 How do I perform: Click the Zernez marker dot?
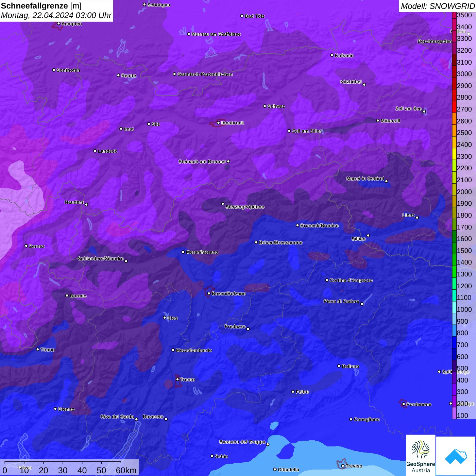coord(27,246)
